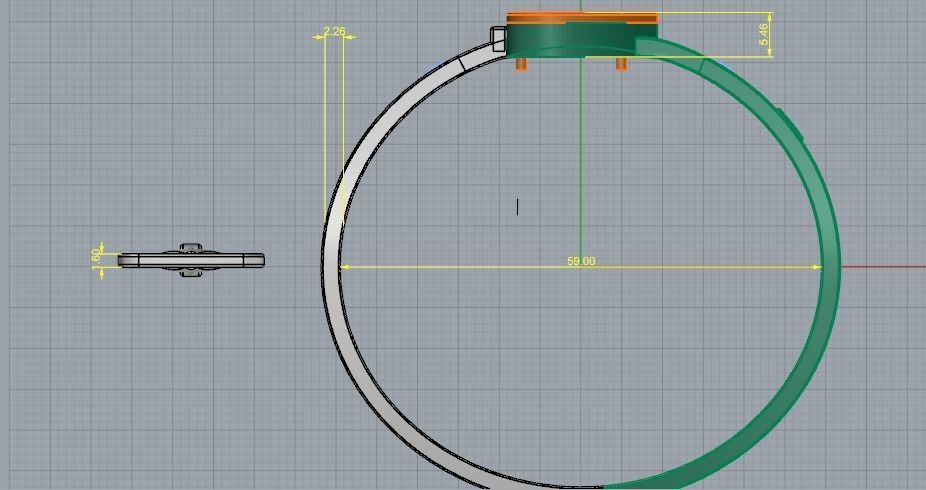Select the 59.00 dimension text
The width and height of the screenshot is (926, 490).
pos(581,261)
